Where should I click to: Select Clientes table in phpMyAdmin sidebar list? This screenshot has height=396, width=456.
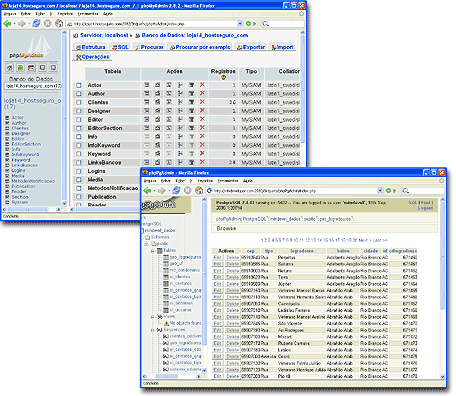click(x=20, y=128)
